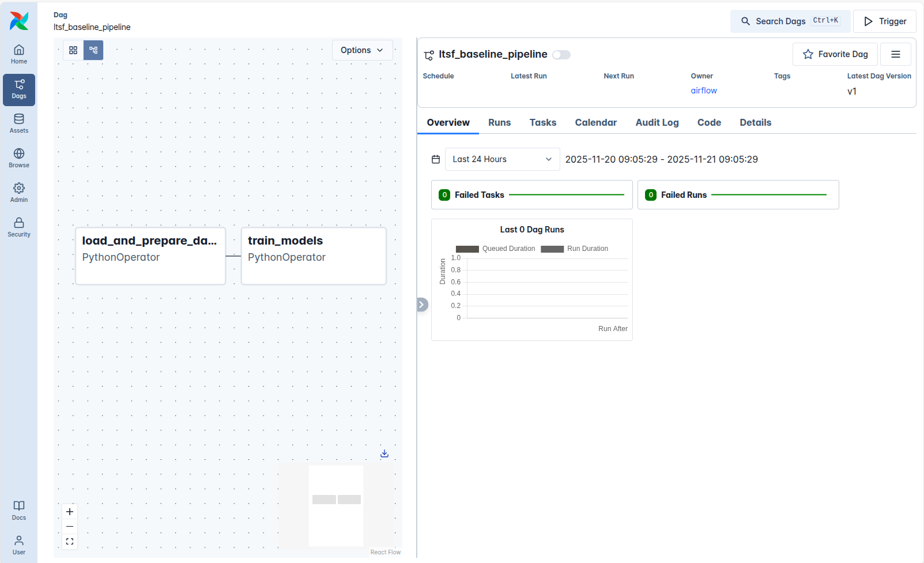
Task: Open the Calendar tab
Action: [x=596, y=122]
